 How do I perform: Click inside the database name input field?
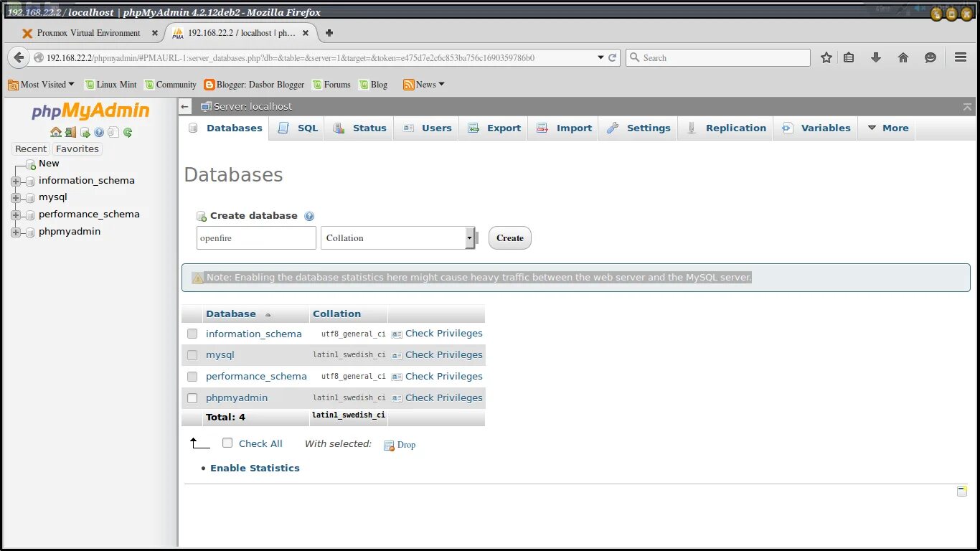pos(255,237)
